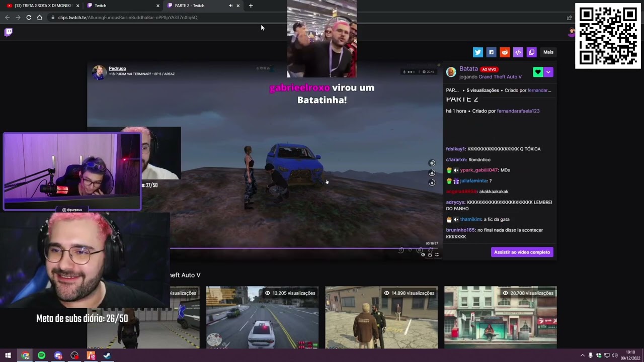Viewport: 644px width, 362px height.
Task: Click thamikim in the chat replay
Action: click(x=470, y=220)
